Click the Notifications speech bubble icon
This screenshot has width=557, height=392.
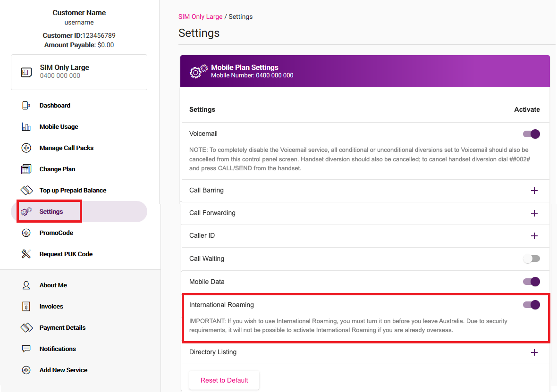[26, 349]
